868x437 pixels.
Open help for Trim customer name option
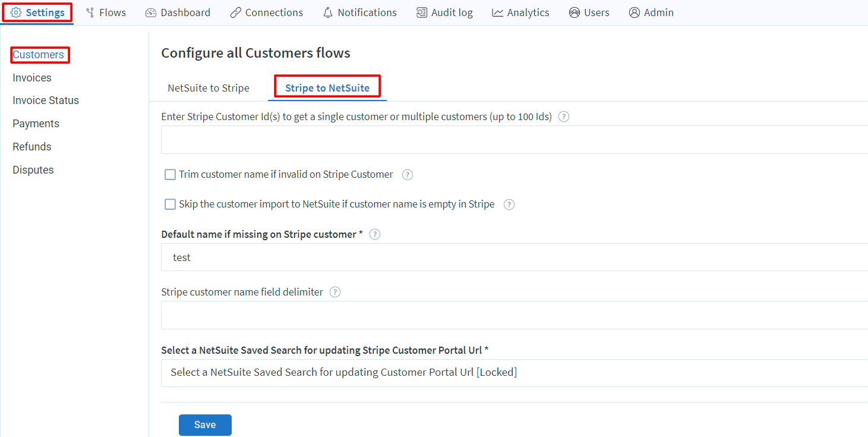pos(408,175)
